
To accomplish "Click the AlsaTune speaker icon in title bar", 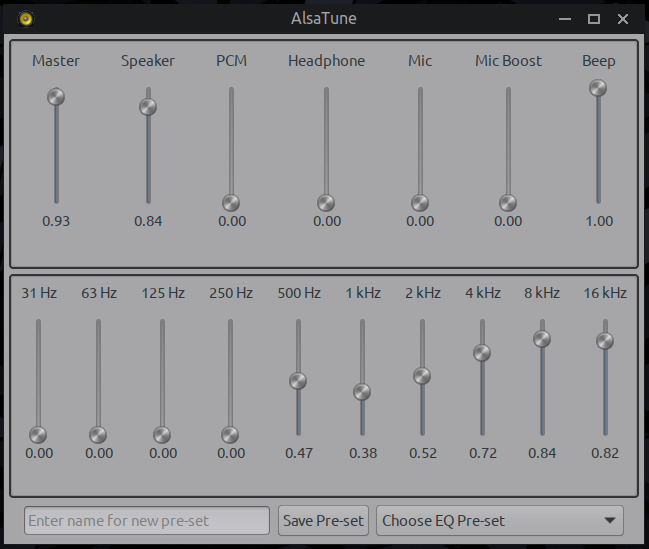I will click(26, 19).
